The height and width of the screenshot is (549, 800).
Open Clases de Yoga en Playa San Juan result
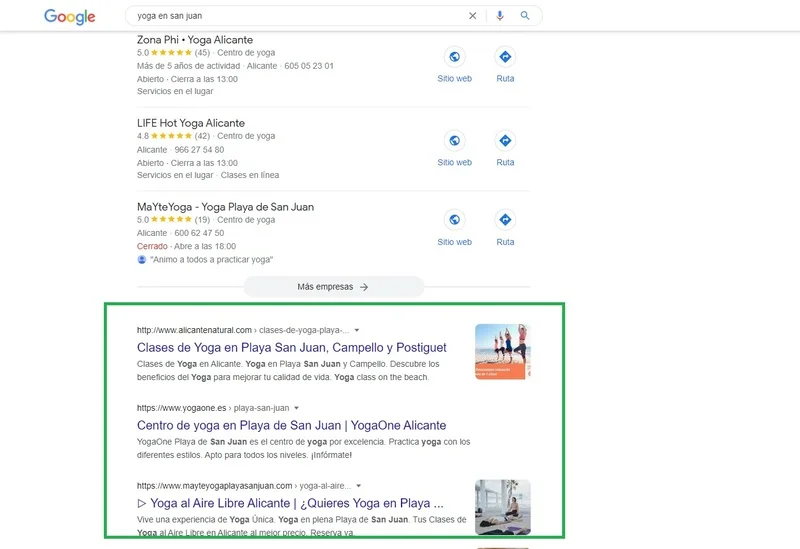point(291,347)
